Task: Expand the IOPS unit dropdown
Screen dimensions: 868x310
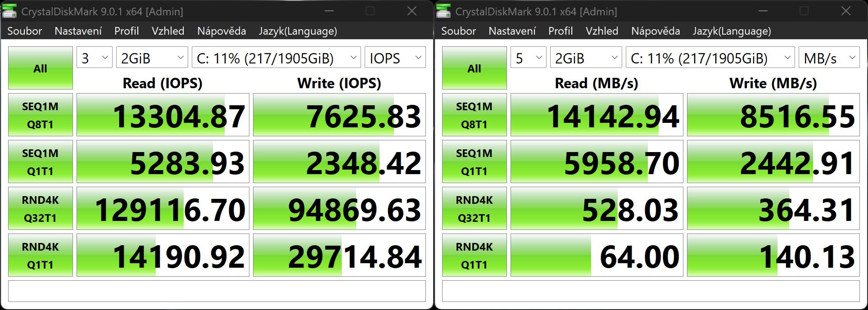Action: tap(395, 58)
